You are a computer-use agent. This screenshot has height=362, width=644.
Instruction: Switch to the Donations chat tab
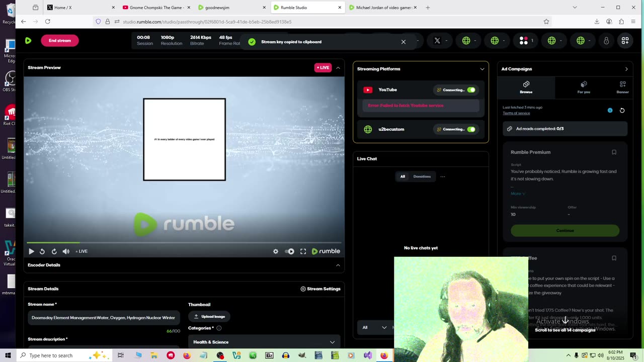point(422,176)
